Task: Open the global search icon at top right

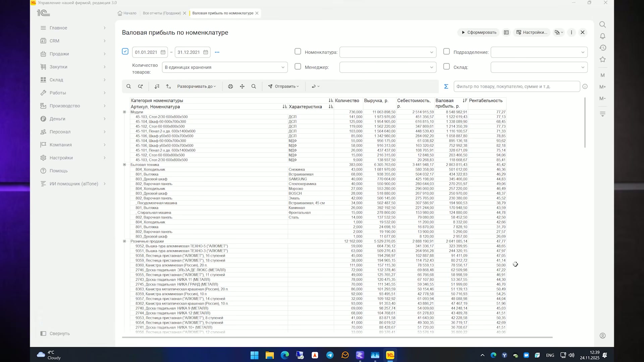Action: coord(603,24)
